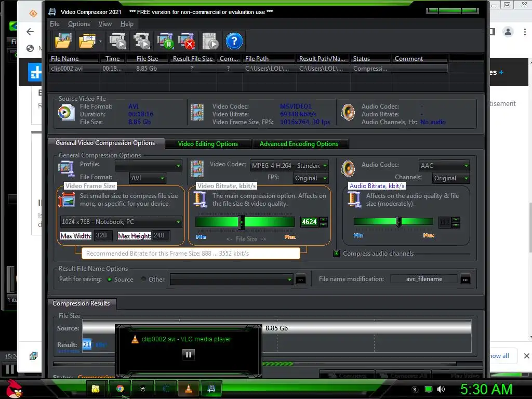Image resolution: width=532 pixels, height=399 pixels.
Task: Click the volume speaker tray icon
Action: pyautogui.click(x=441, y=389)
